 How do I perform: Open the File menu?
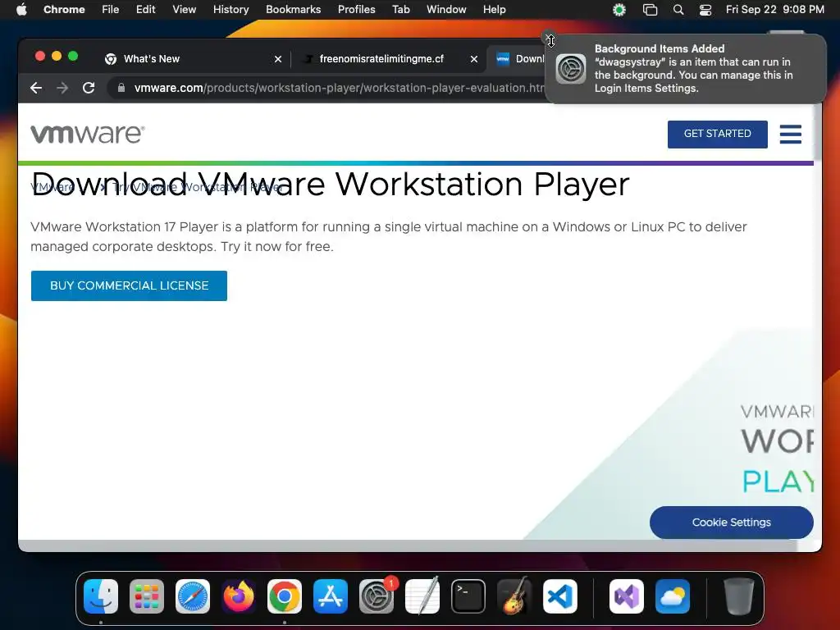coord(111,10)
